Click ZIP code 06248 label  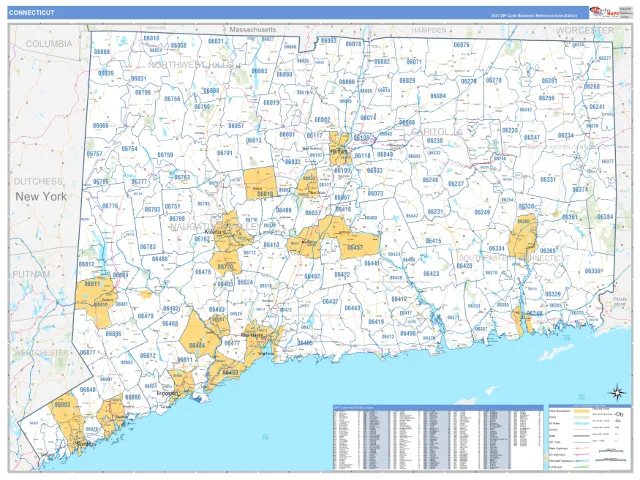click(x=430, y=180)
